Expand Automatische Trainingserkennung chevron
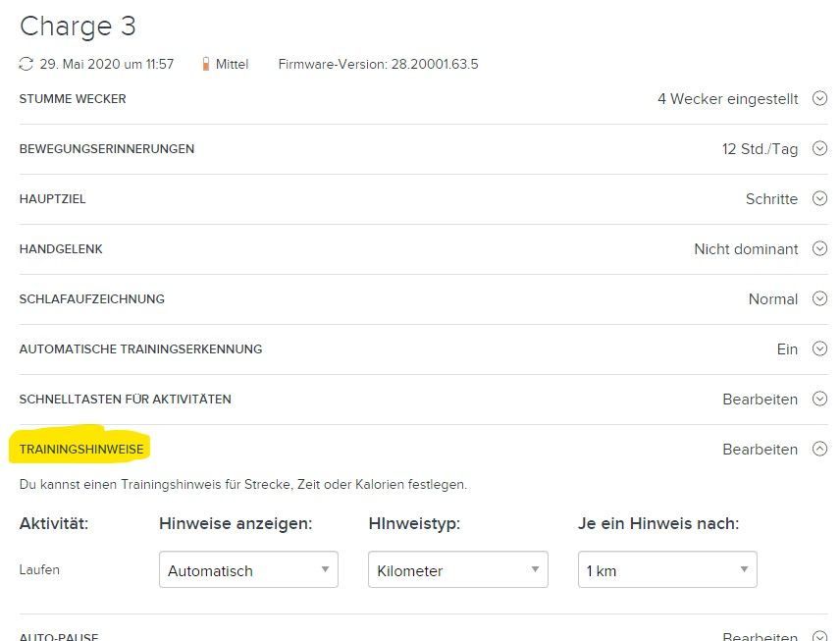840x641 pixels. coord(819,348)
